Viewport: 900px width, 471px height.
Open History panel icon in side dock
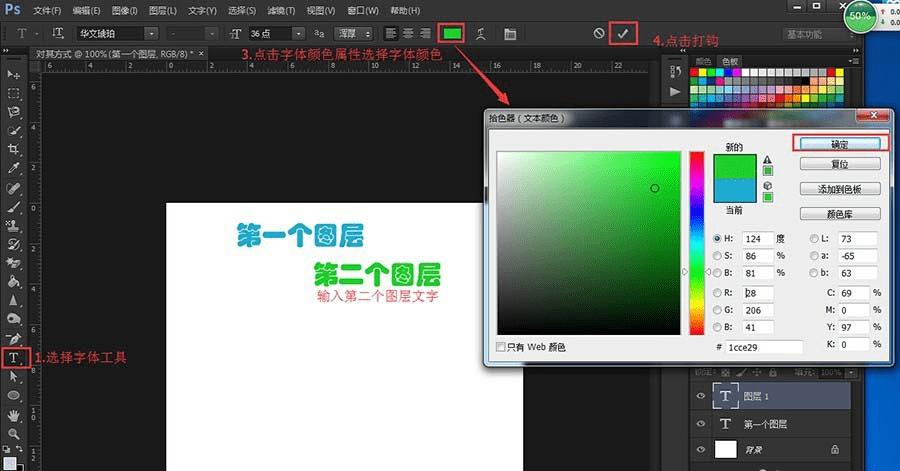point(675,71)
